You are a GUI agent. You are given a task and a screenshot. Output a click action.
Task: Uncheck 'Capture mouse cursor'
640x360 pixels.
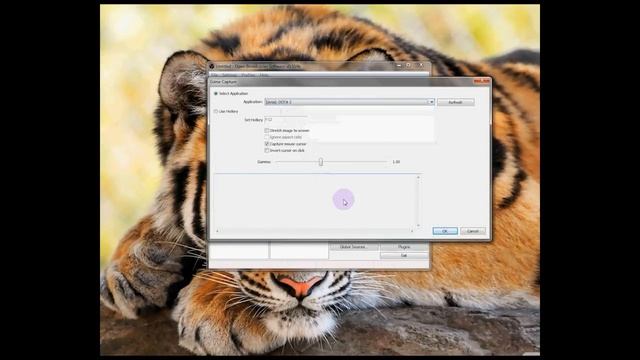pos(267,144)
